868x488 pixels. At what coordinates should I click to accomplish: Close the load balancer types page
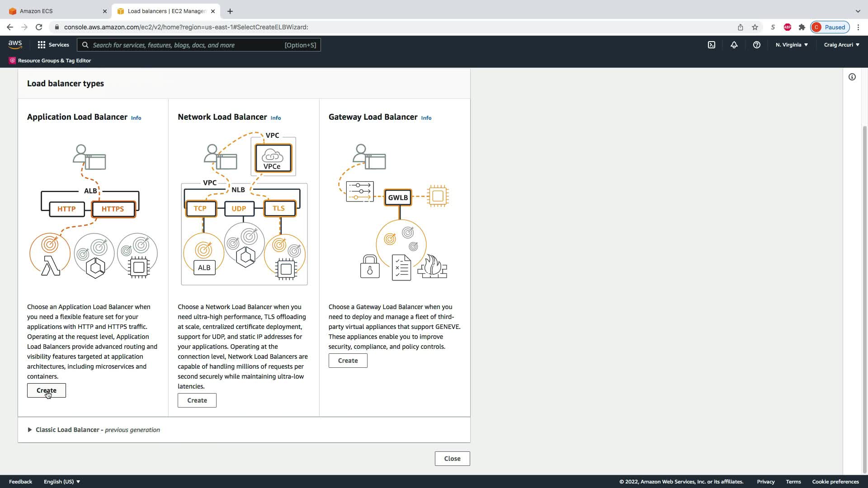[x=452, y=459]
